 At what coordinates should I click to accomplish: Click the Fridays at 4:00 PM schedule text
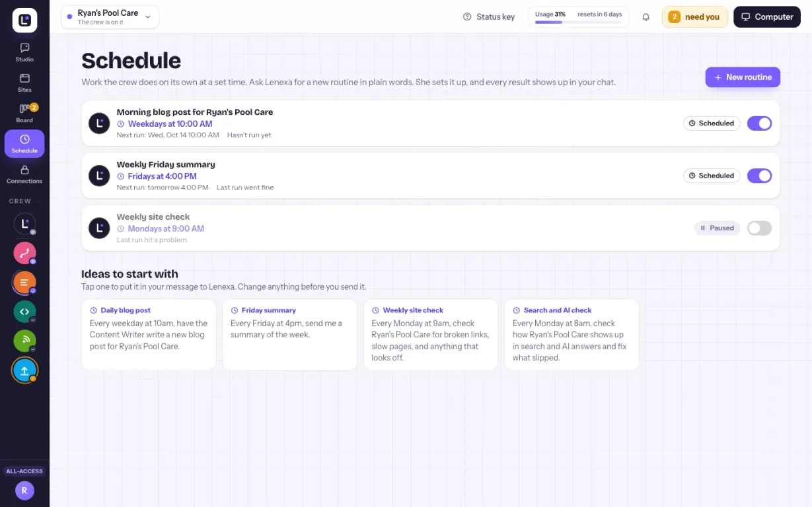163,176
